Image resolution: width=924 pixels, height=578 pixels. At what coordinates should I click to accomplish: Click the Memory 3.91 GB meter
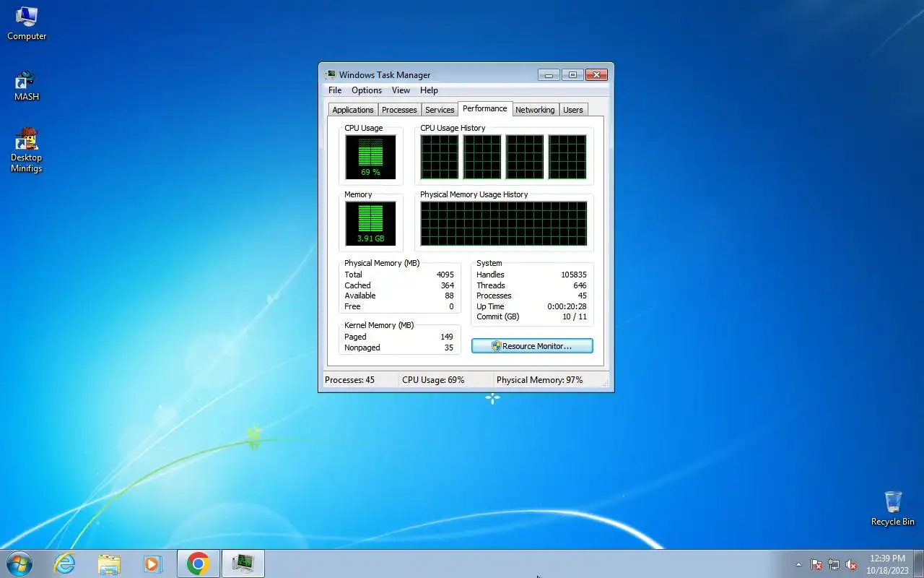(x=370, y=223)
